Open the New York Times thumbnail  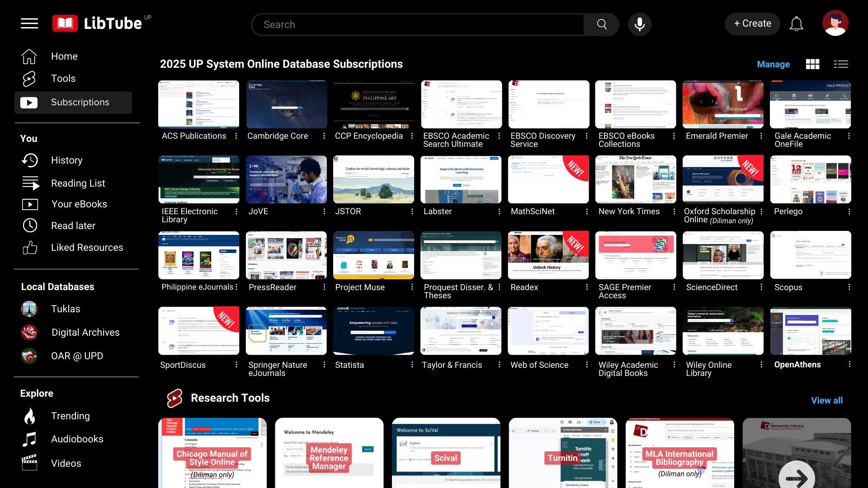pyautogui.click(x=635, y=179)
